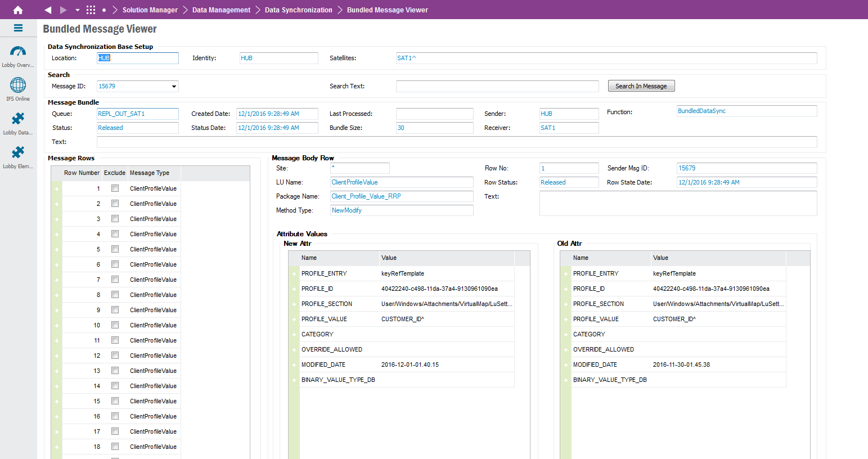The height and width of the screenshot is (459, 868).
Task: Toggle the hamburger menu icon
Action: click(x=18, y=28)
